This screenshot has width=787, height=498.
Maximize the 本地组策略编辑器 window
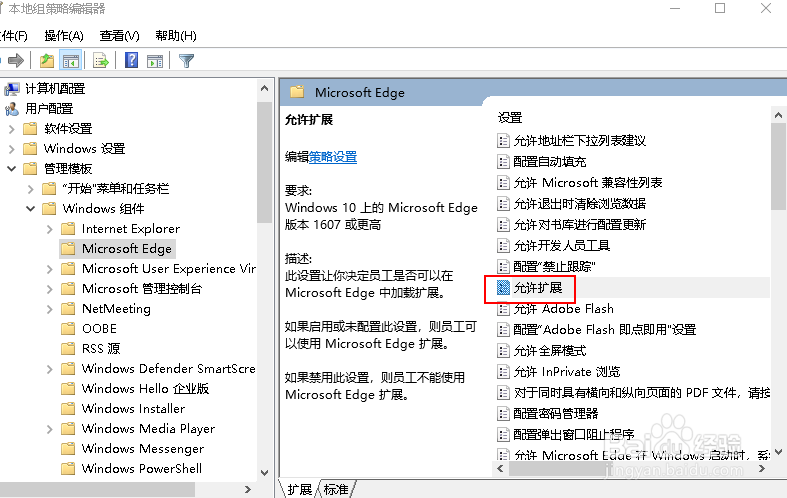point(720,8)
